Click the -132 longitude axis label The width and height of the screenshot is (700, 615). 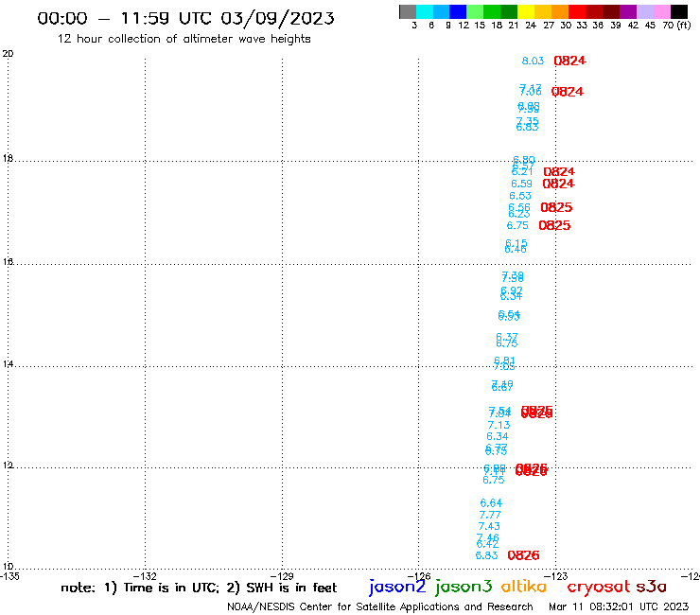click(145, 576)
